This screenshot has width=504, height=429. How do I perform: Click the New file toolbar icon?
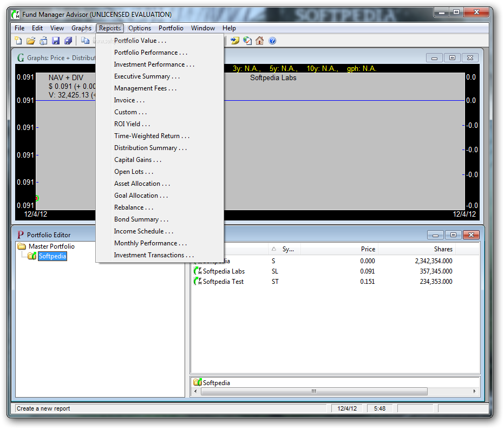tap(18, 41)
